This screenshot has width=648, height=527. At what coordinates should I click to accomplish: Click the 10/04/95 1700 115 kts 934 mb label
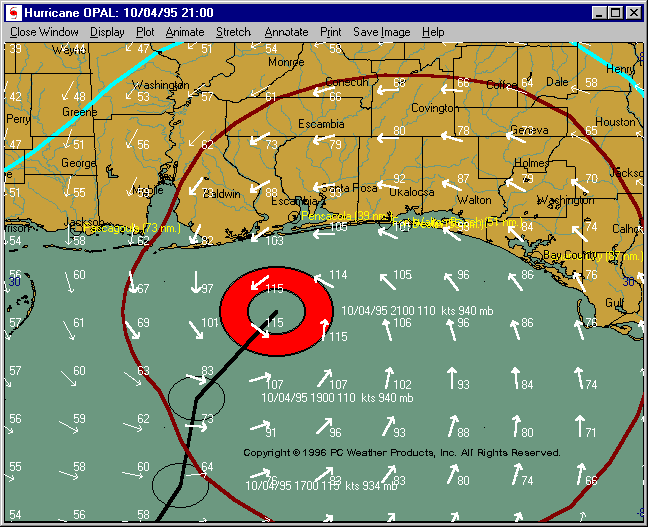(x=321, y=486)
